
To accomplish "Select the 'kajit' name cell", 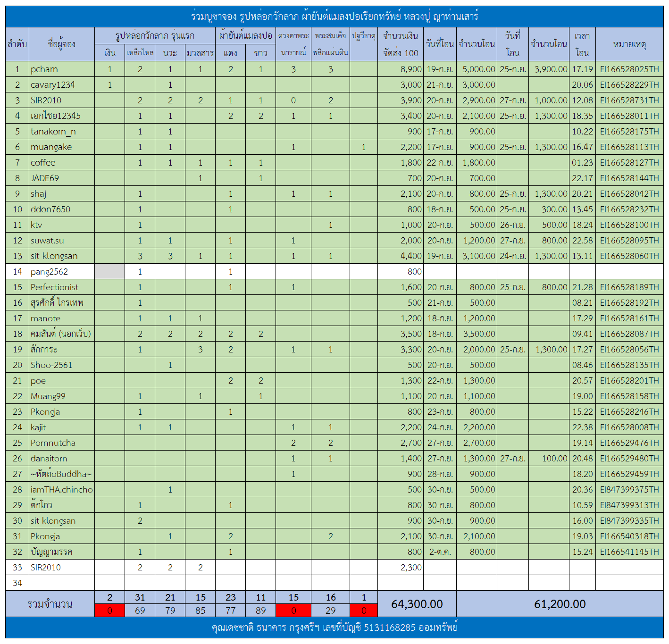I will (62, 427).
